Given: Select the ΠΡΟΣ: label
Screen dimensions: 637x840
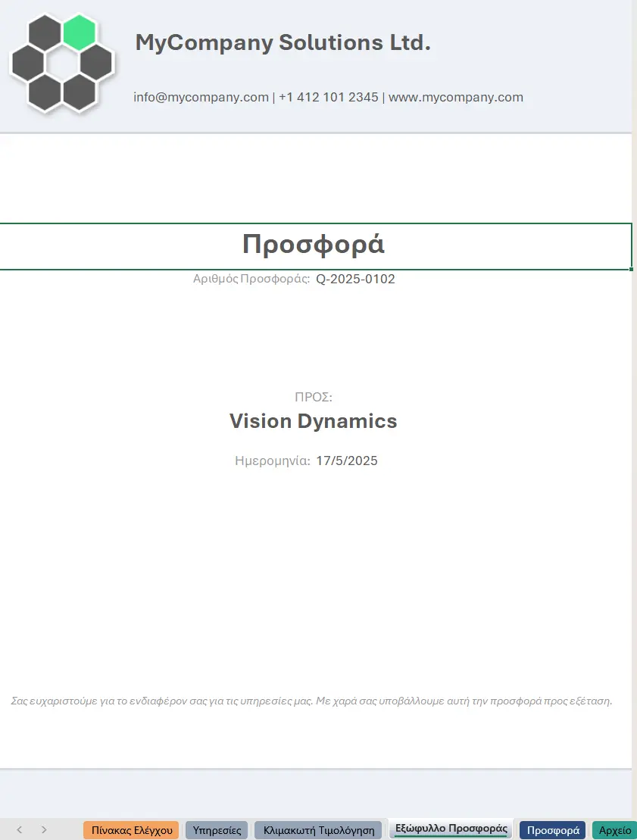Looking at the screenshot, I should [x=314, y=397].
